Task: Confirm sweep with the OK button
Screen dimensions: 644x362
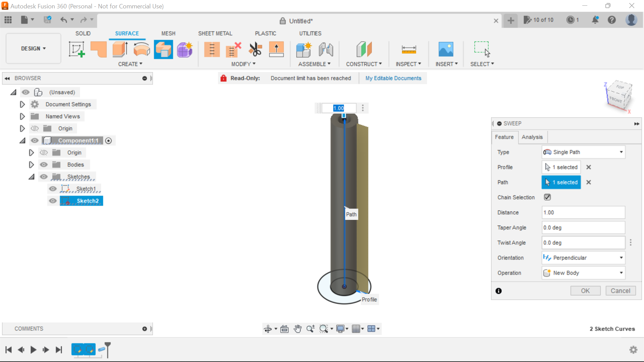Action: [585, 291]
